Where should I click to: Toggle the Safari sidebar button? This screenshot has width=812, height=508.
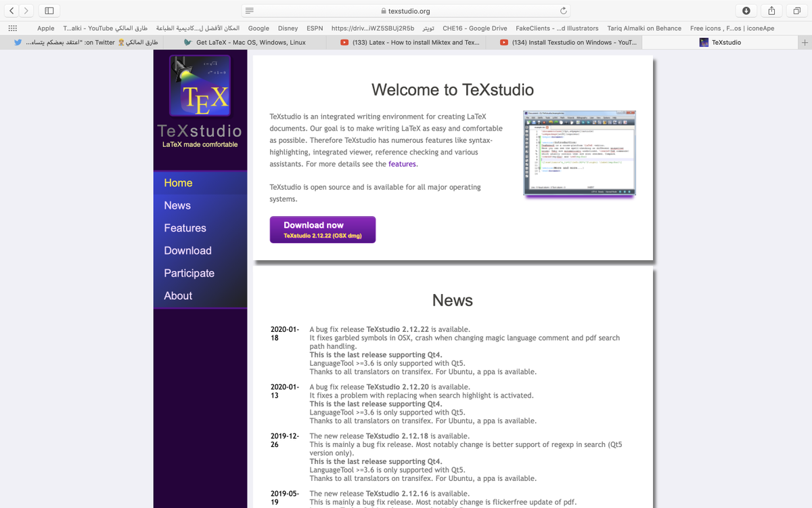(x=49, y=10)
